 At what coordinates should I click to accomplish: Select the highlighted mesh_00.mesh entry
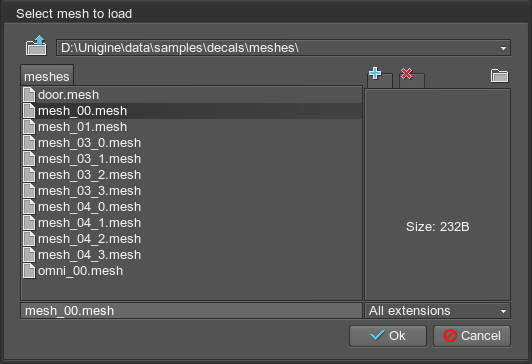pyautogui.click(x=192, y=111)
